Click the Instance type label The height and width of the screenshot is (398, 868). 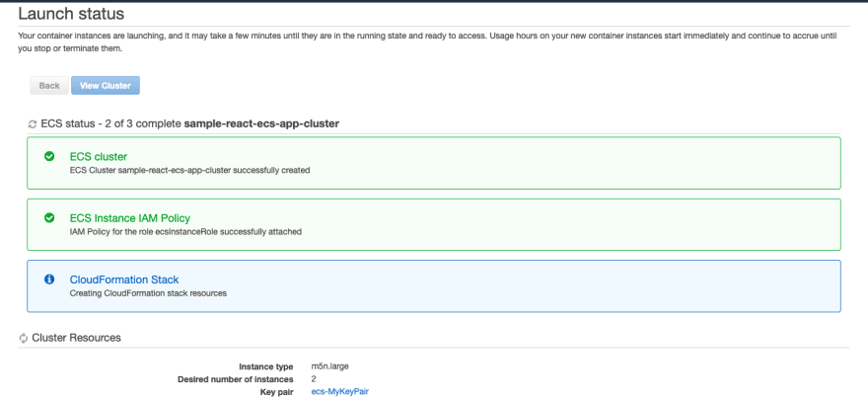[265, 367]
